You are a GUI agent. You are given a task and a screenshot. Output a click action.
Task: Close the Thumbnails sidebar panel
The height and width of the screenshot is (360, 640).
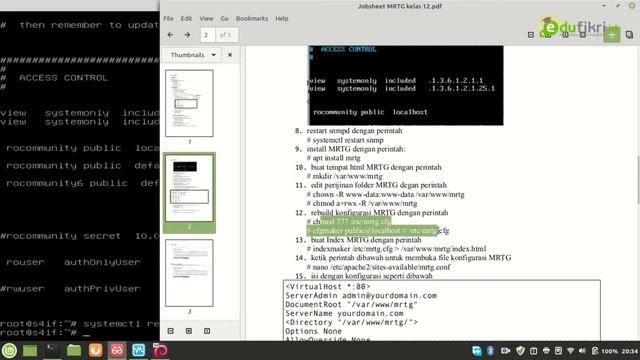(230, 55)
